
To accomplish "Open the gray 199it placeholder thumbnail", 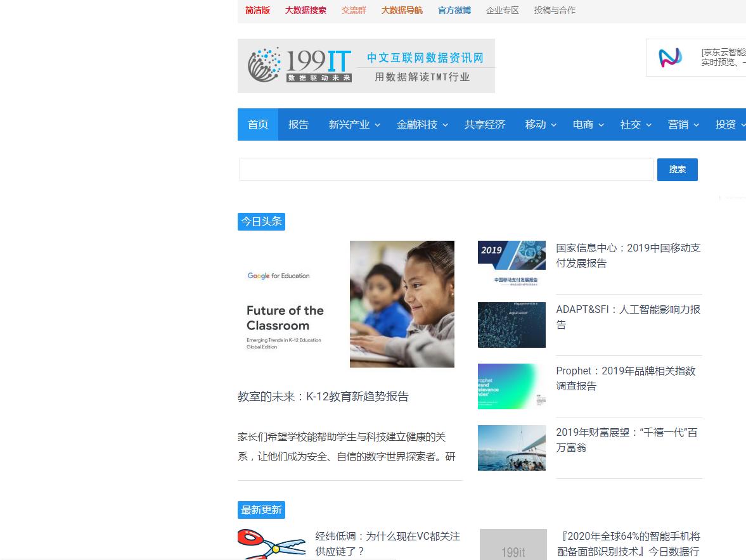I will tap(513, 544).
